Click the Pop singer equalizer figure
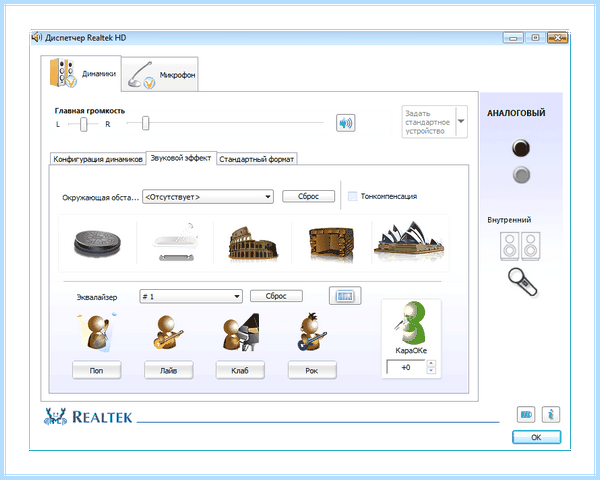Viewport: 600px width, 480px height. [x=97, y=331]
